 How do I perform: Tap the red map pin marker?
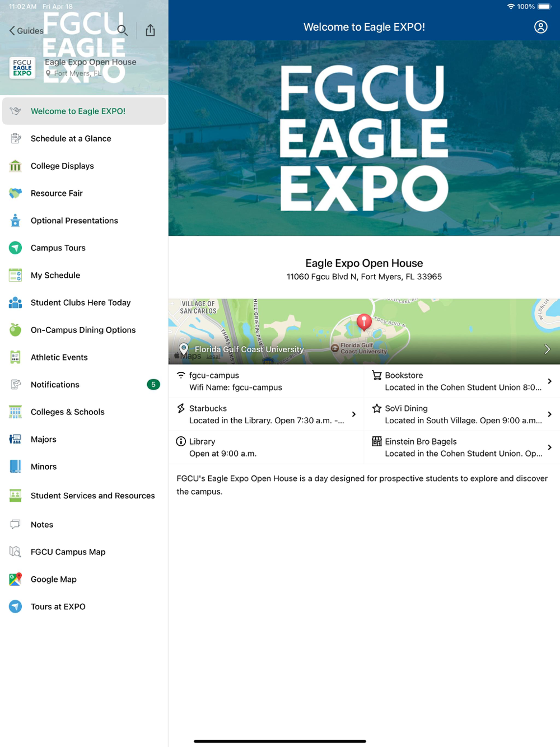pos(364,322)
